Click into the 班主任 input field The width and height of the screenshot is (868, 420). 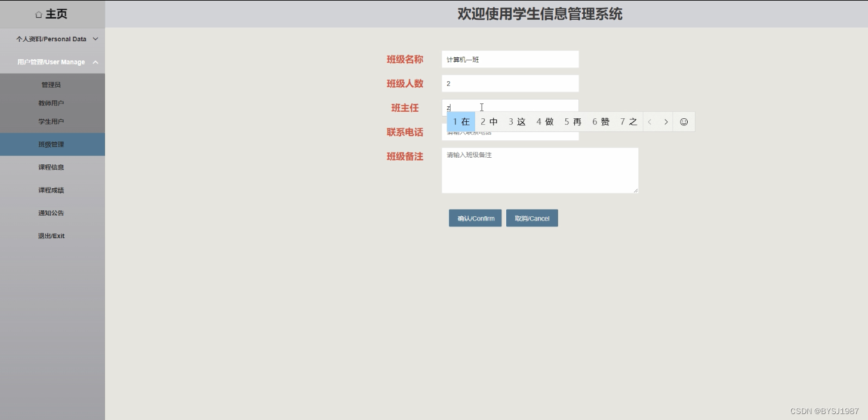[510, 108]
